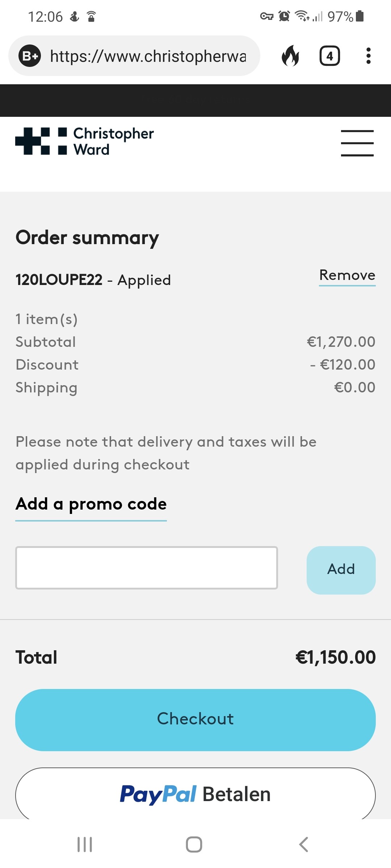Tap the fire clear-data icon

[x=290, y=56]
